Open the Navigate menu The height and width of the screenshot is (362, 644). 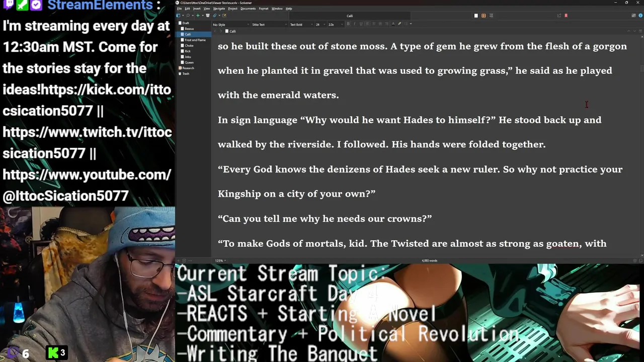coord(219,9)
